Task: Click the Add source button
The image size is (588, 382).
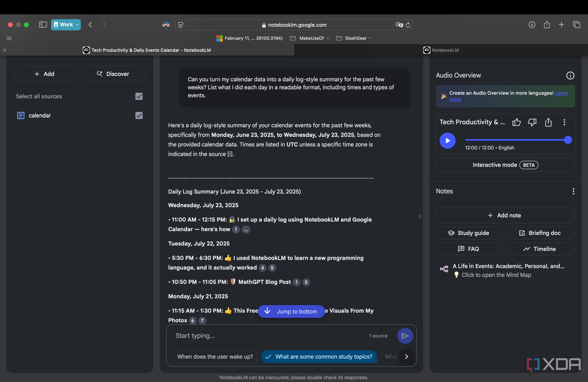Action: (x=45, y=74)
